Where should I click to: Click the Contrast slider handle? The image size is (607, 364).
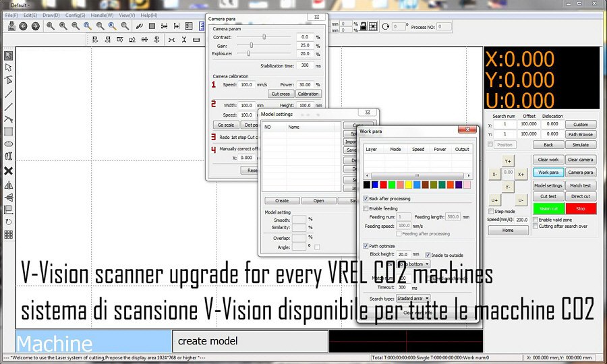[x=264, y=37]
